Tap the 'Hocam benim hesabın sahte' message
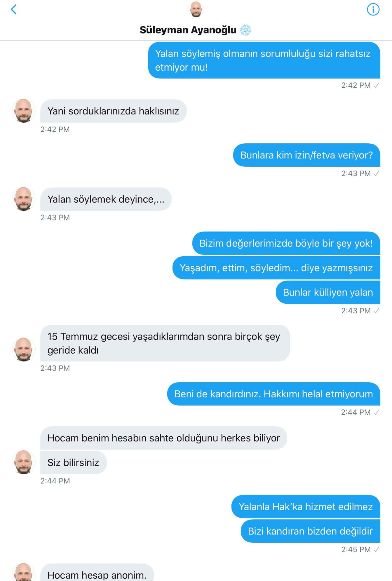 coord(164,438)
